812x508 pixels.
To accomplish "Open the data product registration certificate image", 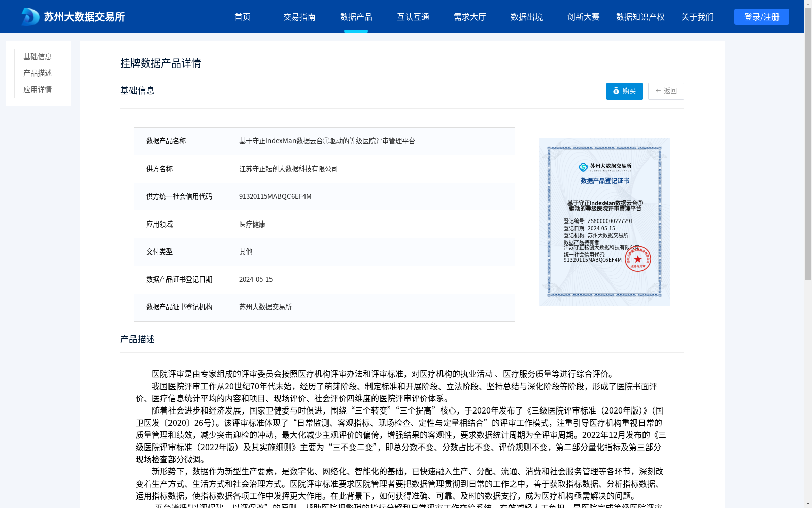I will coord(605,222).
